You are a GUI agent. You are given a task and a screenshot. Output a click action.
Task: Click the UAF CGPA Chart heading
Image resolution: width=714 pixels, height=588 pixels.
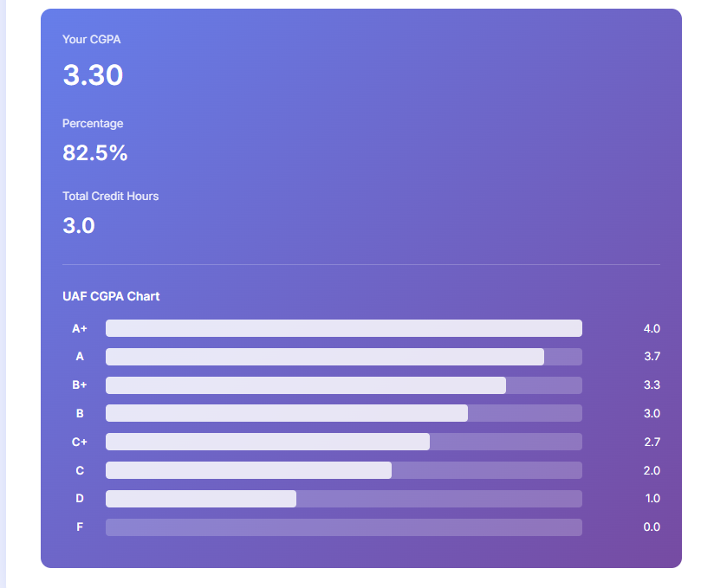110,296
